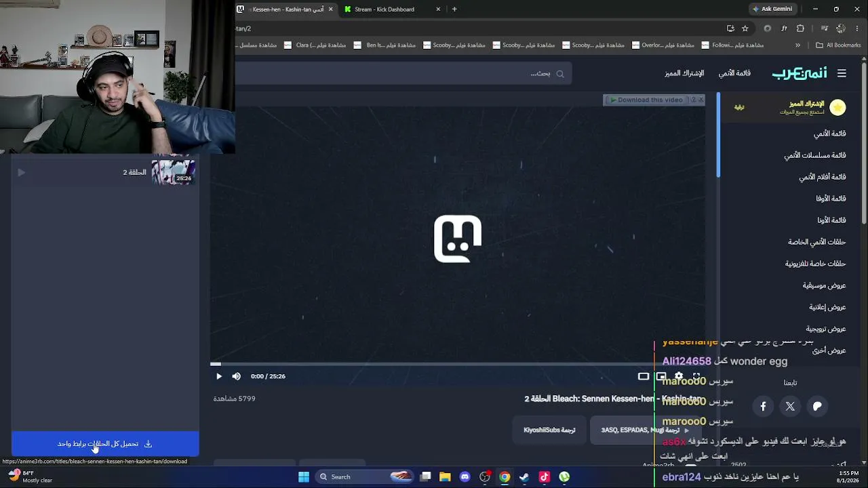Viewport: 868px width, 488px height.
Task: Click the ترقية upgrade button
Action: pos(739,108)
